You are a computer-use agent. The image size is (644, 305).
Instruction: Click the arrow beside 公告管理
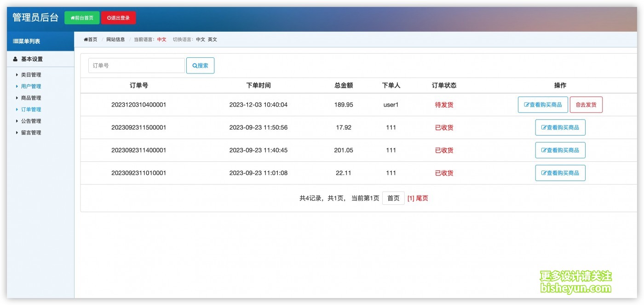click(17, 121)
